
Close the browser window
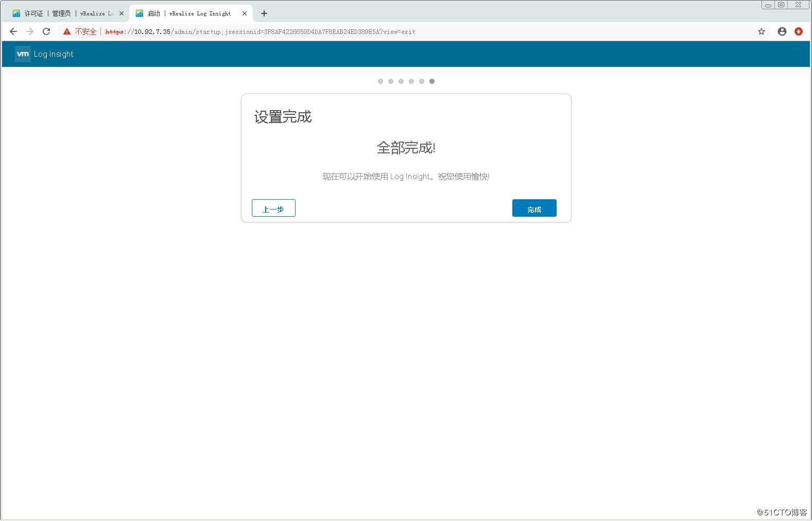point(799,5)
